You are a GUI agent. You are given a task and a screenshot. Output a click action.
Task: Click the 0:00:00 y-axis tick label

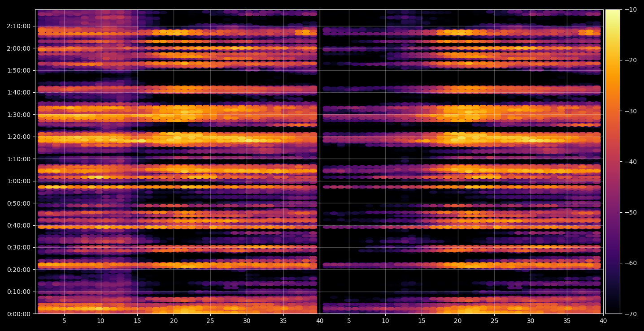18,314
